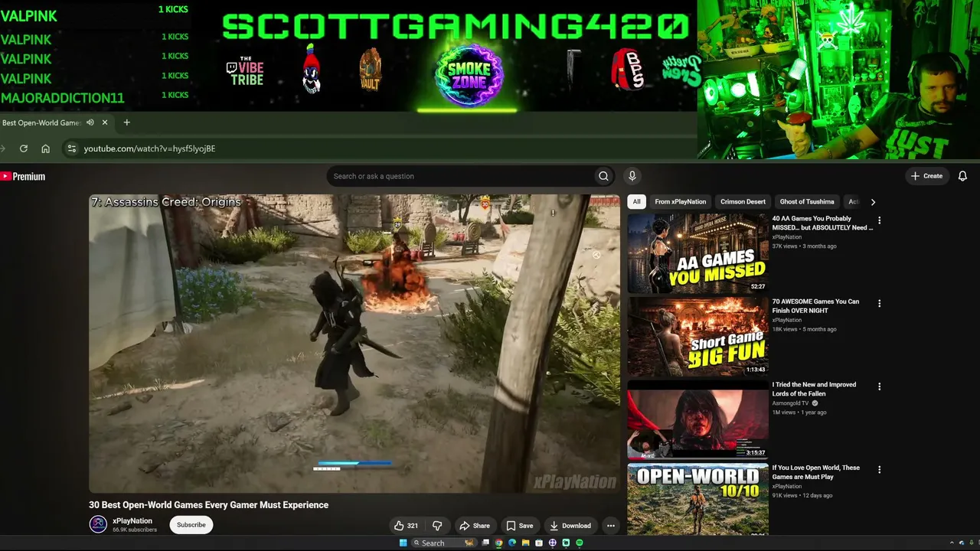This screenshot has height=551, width=980.
Task: Open 'I Tried the New and Improved' title
Action: click(x=814, y=390)
